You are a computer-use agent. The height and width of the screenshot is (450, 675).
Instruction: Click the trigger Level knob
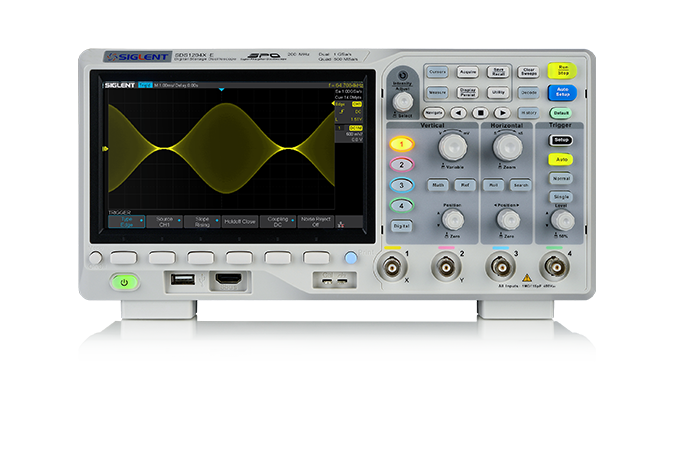563,219
